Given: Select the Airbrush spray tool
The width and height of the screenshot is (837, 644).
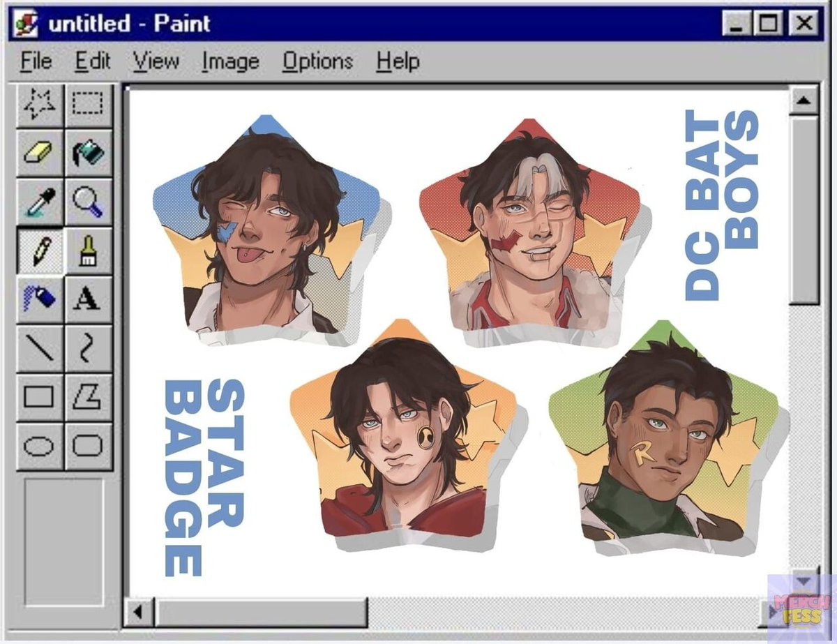Looking at the screenshot, I should [x=40, y=299].
